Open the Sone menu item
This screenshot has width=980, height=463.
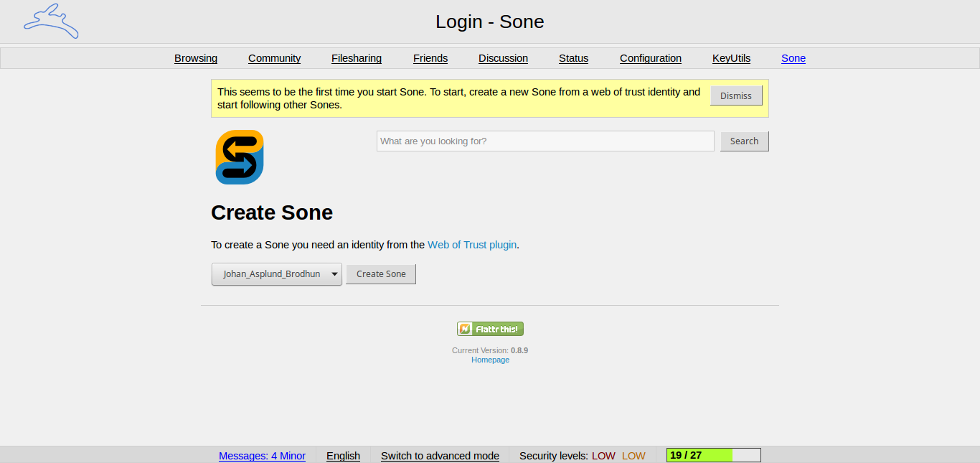[793, 58]
